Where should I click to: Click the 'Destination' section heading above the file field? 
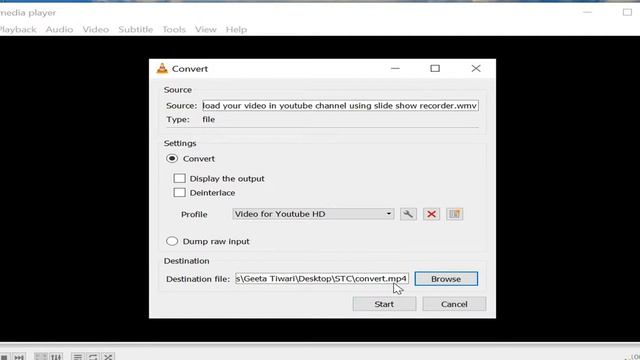point(187,261)
